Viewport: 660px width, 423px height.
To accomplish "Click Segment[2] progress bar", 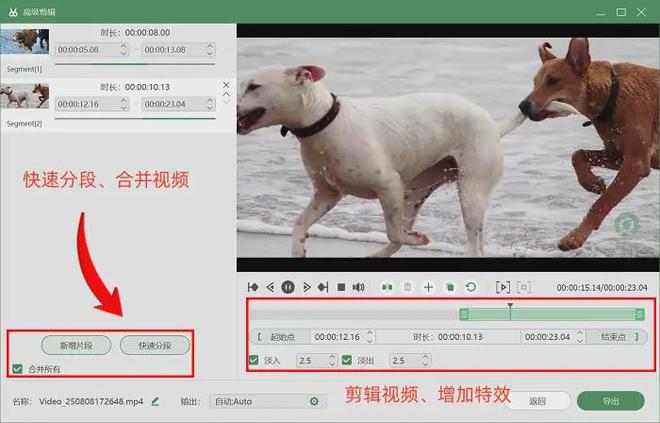I will pos(135,119).
